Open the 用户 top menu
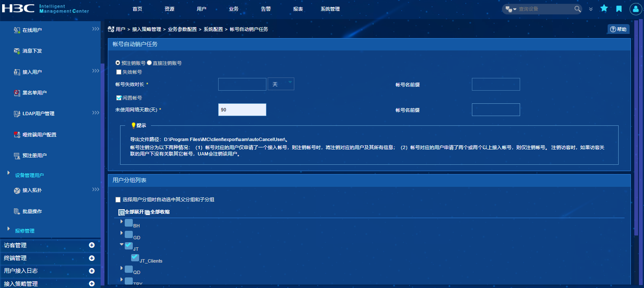This screenshot has width=644, height=288. (x=201, y=9)
